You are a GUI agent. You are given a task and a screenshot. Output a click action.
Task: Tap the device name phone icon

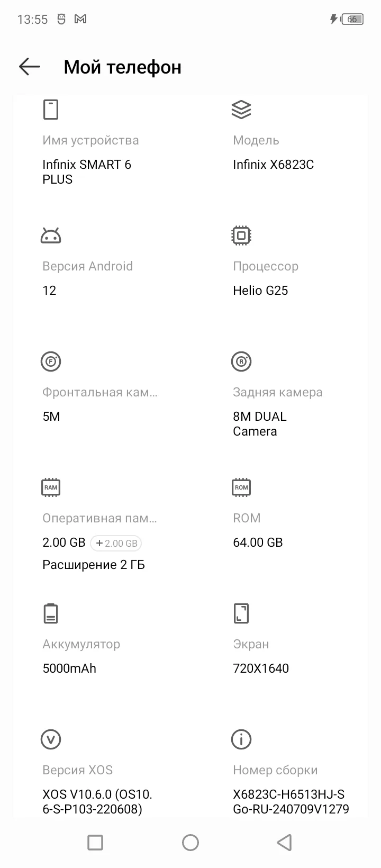point(51,110)
